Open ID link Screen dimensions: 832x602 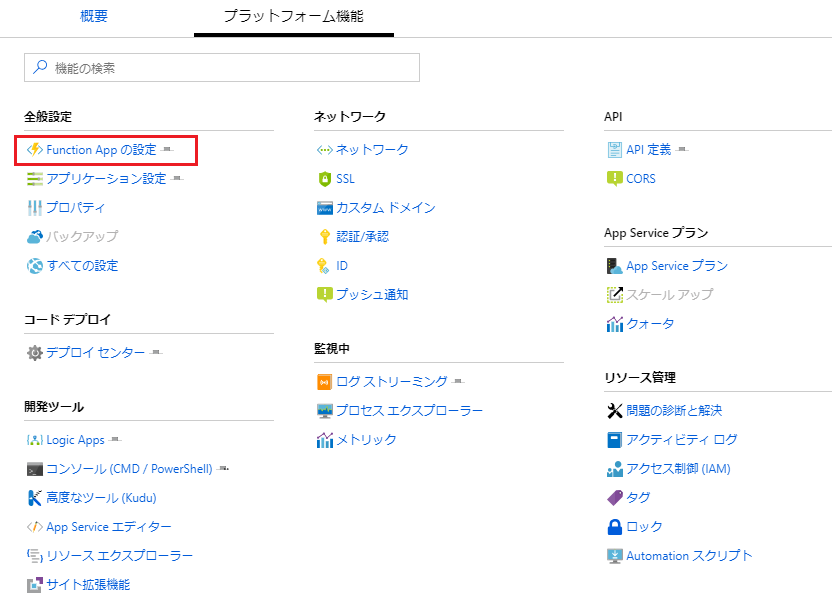[342, 266]
